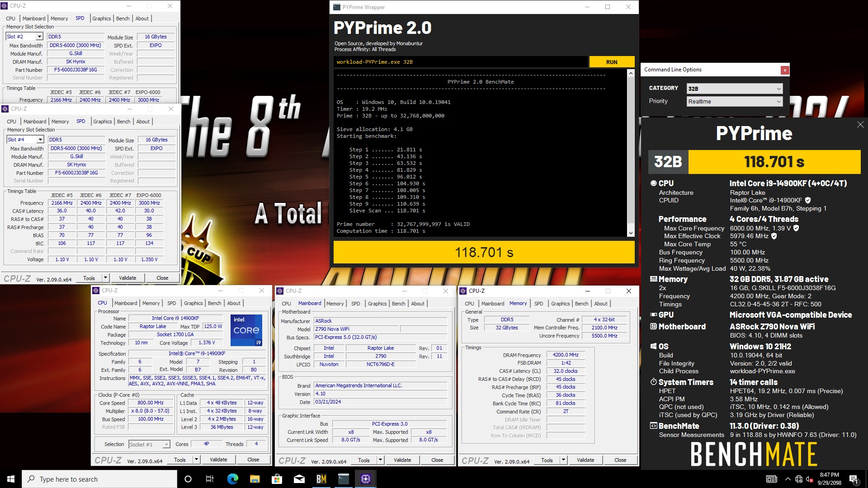Click workload-PYPrime.exe command input field

tap(461, 62)
